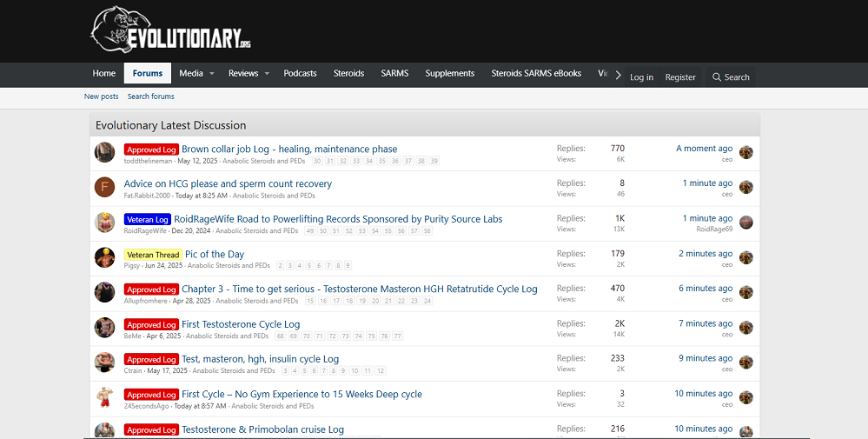Click ceo's last-poster avatar in insulin cycle row

[746, 363]
